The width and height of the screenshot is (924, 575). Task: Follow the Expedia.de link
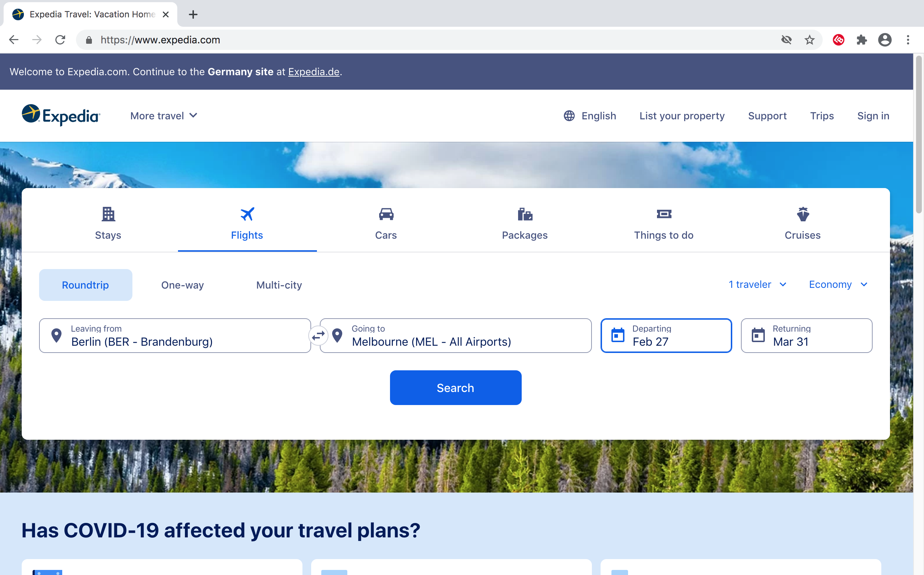(314, 72)
